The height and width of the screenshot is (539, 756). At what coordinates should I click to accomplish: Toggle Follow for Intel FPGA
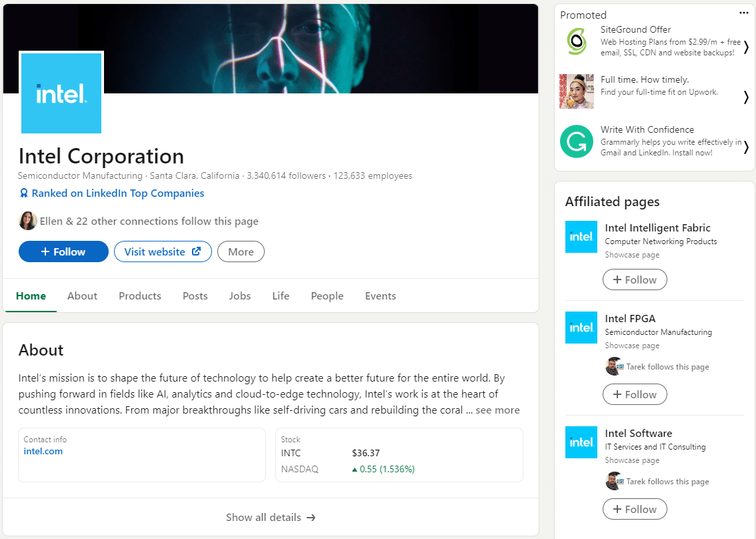coord(634,394)
